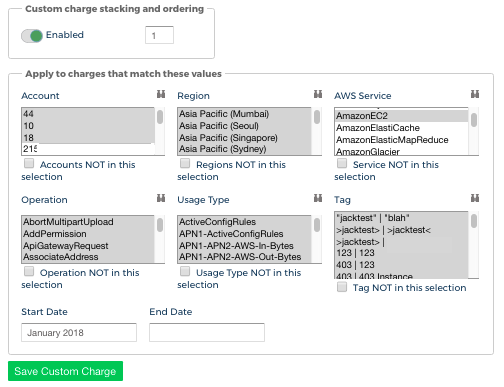Check Service NOT in this selection
The width and height of the screenshot is (504, 387).
pyautogui.click(x=342, y=163)
